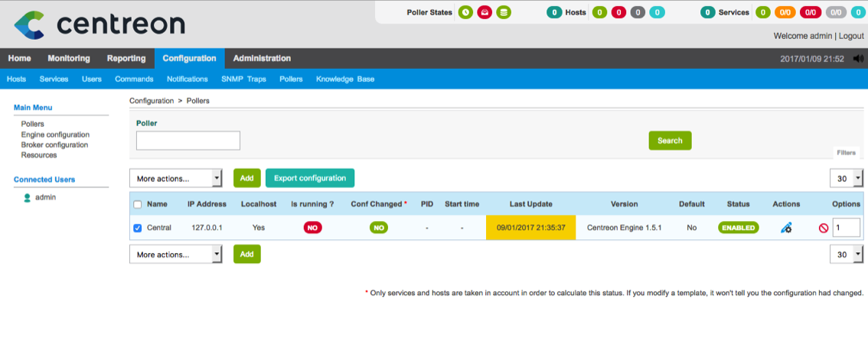Screen dimensions: 868x341
Task: Click the Poller search input field
Action: coord(188,141)
